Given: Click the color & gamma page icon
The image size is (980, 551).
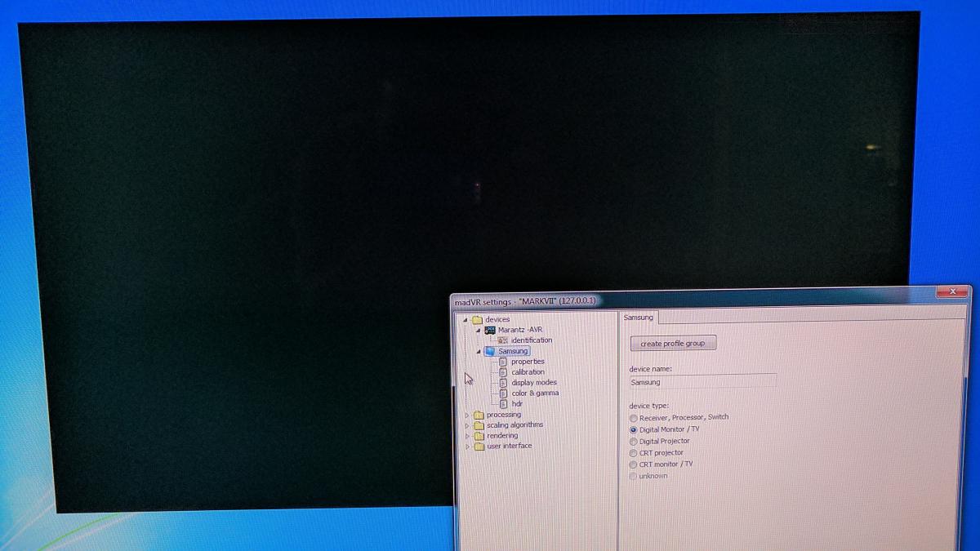Looking at the screenshot, I should (503, 393).
